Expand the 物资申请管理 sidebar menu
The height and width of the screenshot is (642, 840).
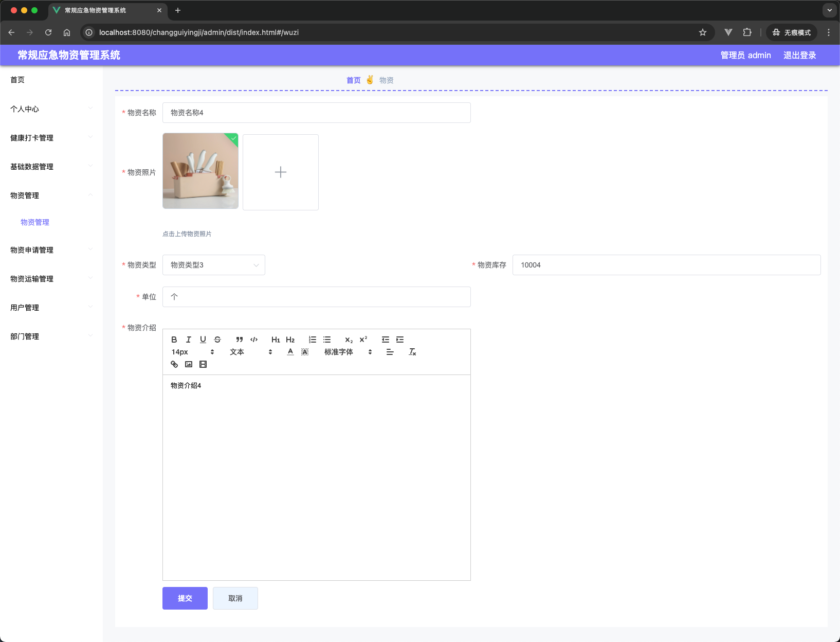(51, 250)
